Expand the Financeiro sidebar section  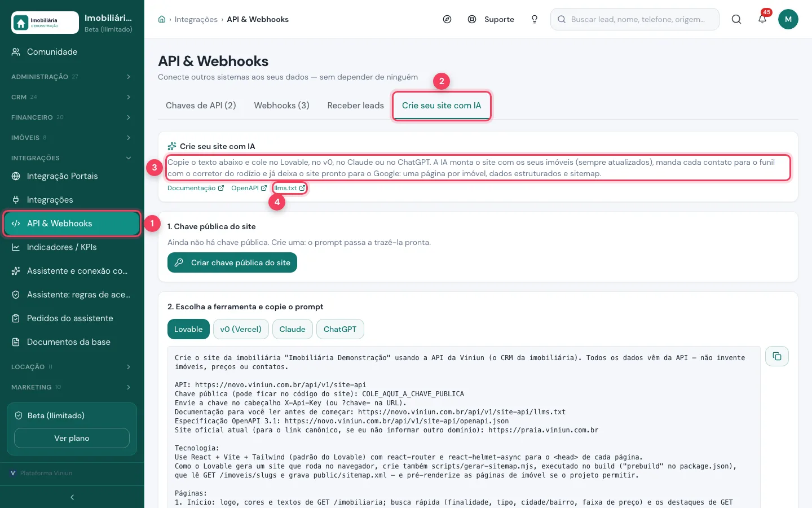coord(72,117)
